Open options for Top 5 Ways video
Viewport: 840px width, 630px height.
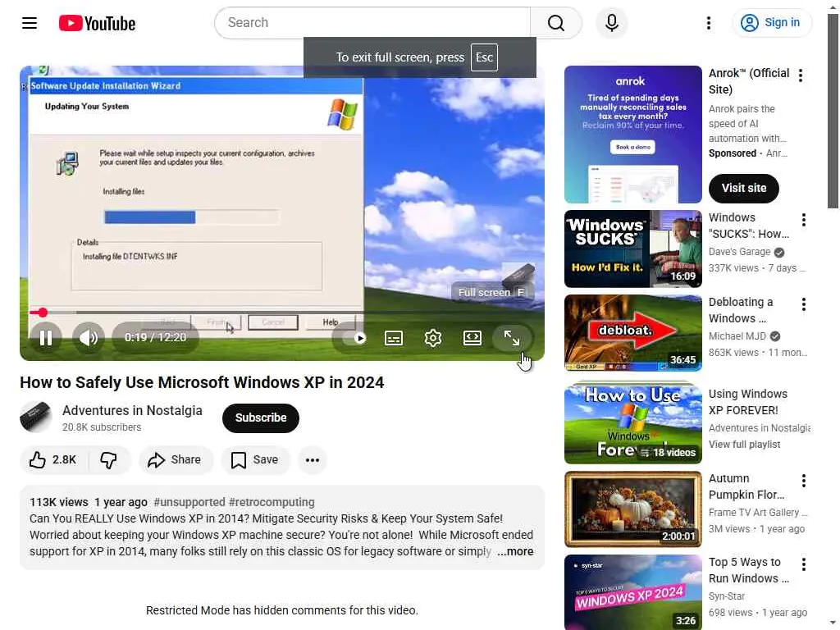[803, 564]
